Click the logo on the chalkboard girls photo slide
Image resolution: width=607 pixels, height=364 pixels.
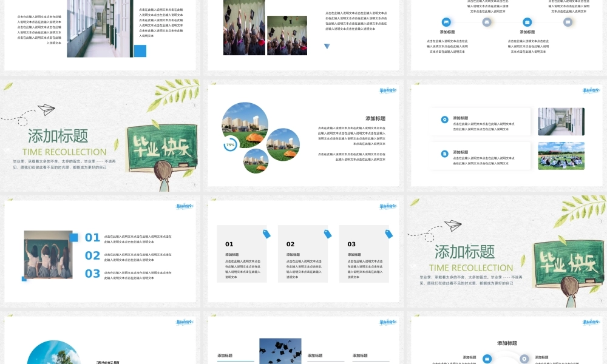tap(185, 206)
